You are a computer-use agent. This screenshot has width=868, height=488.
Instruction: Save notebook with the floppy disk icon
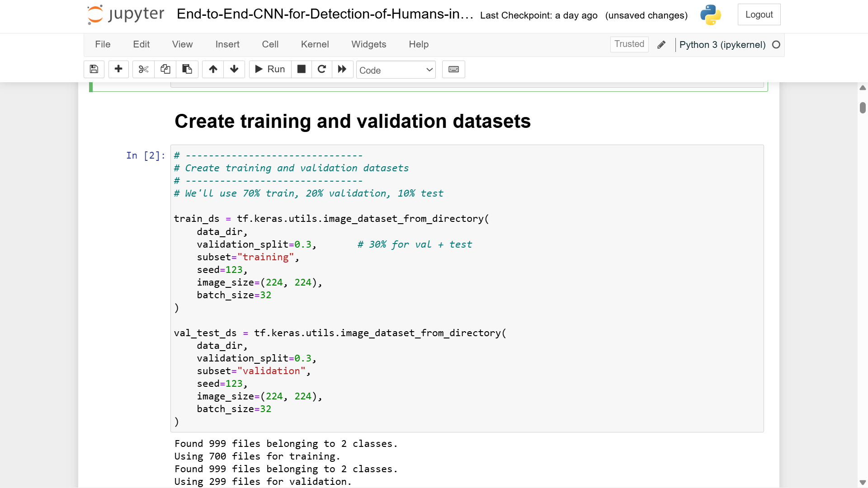94,69
